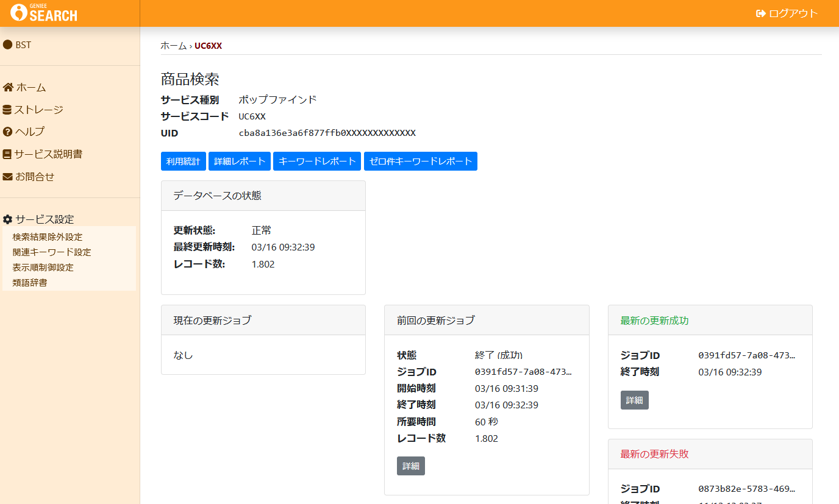Image resolution: width=839 pixels, height=504 pixels.
Task: Click 商品検索 heading
Action: (x=190, y=79)
